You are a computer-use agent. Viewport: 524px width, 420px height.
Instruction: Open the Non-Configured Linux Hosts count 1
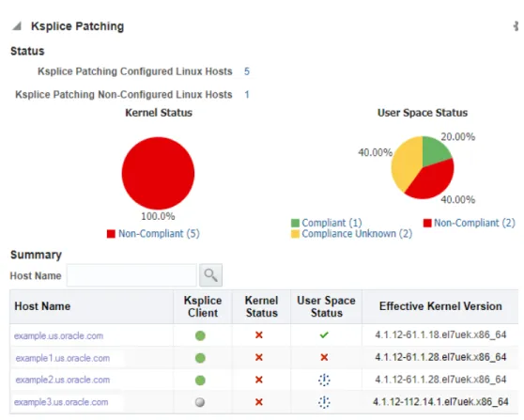[247, 94]
